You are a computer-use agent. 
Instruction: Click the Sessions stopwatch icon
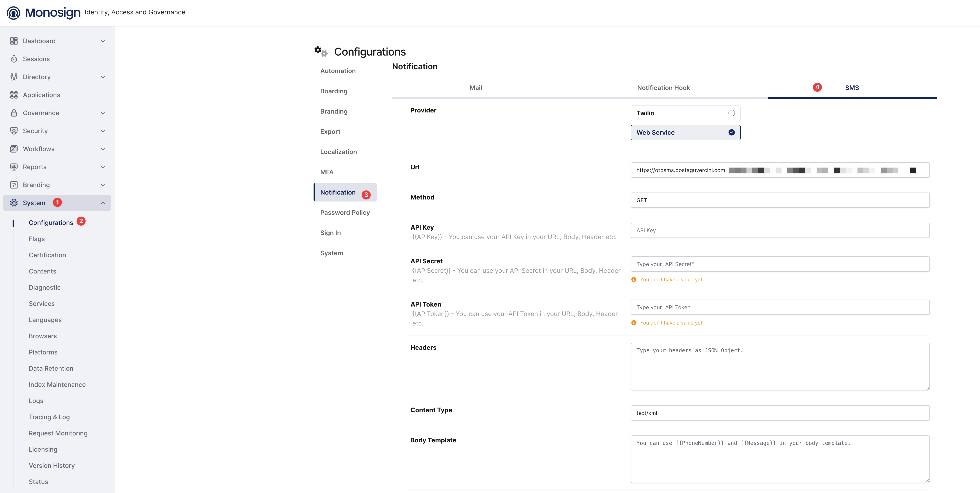point(14,59)
